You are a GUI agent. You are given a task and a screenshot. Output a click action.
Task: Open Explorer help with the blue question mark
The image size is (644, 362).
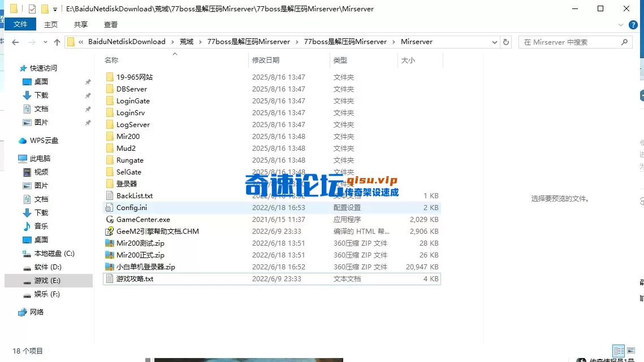coord(633,24)
